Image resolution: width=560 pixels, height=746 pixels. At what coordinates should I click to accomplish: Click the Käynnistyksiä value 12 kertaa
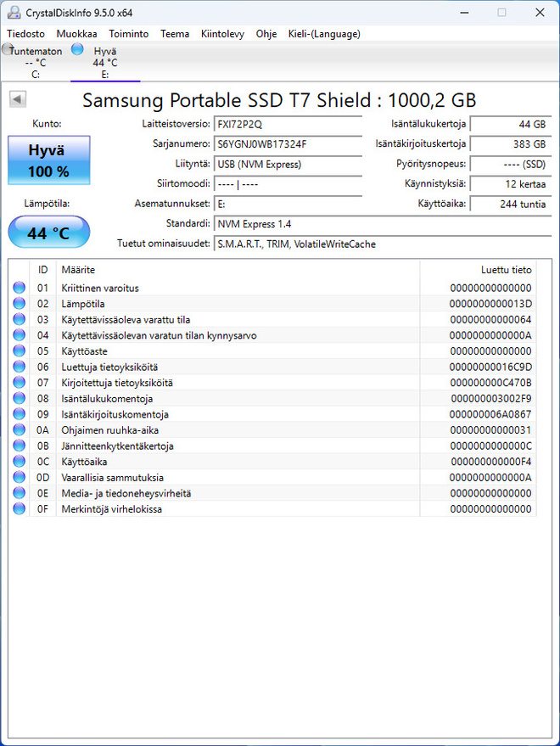(511, 184)
